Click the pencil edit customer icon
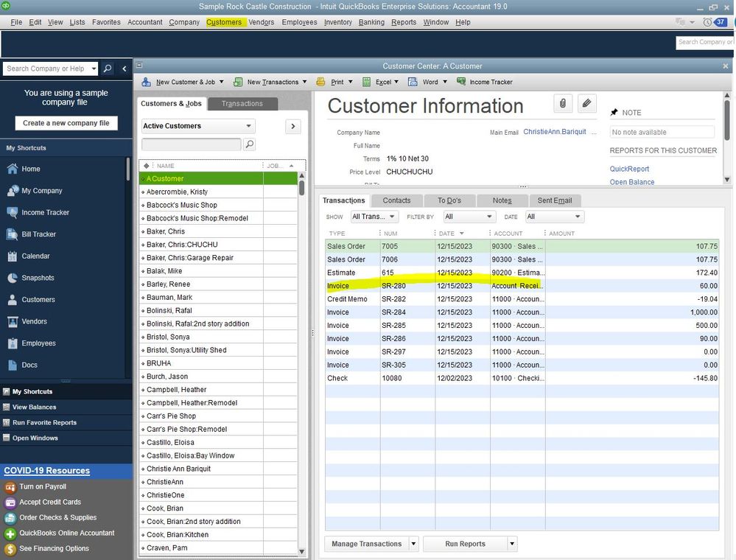Image resolution: width=736 pixels, height=560 pixels. coord(586,104)
